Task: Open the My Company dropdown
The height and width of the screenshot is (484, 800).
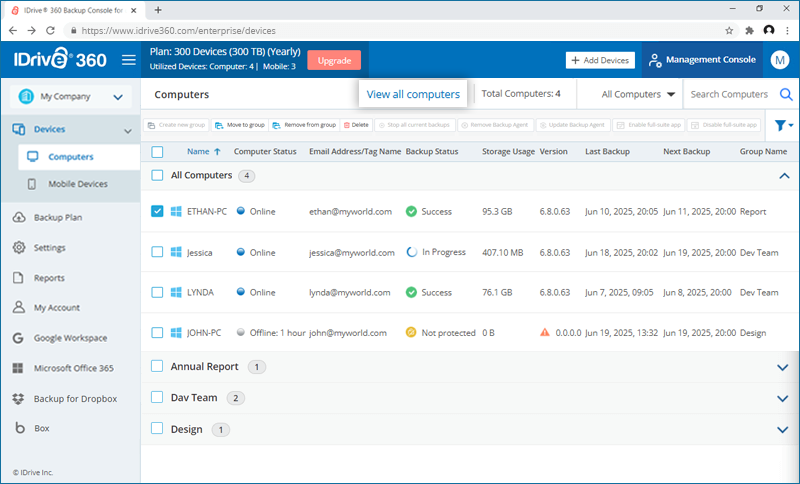Action: click(x=70, y=97)
